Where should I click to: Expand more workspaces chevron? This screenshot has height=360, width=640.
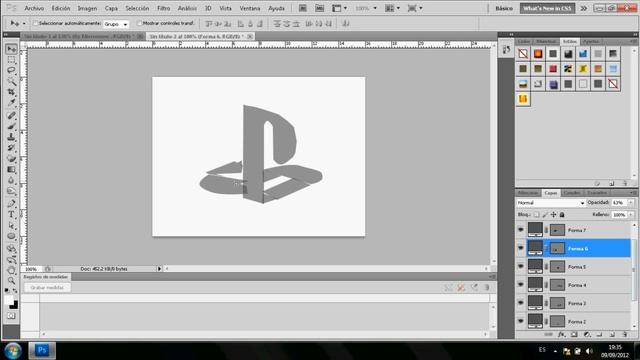coord(584,8)
